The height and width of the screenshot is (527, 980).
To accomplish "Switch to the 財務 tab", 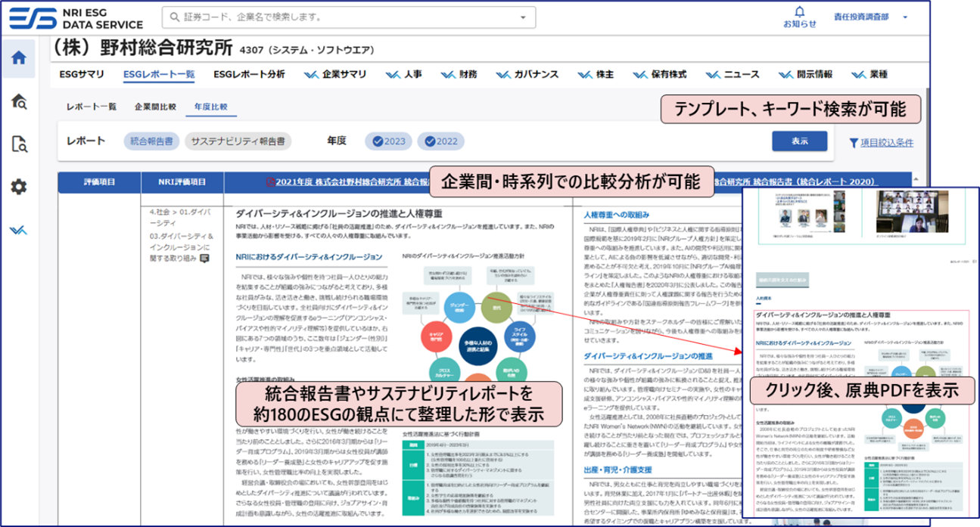I will tap(459, 74).
